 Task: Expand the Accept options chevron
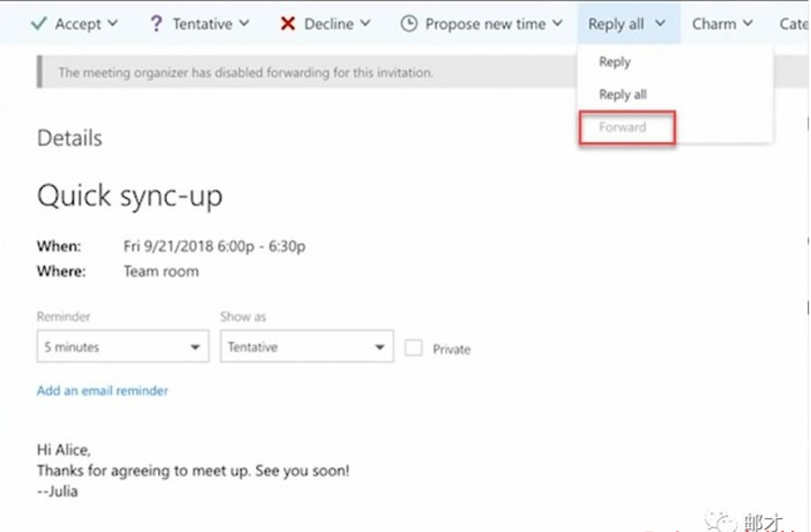pos(112,23)
